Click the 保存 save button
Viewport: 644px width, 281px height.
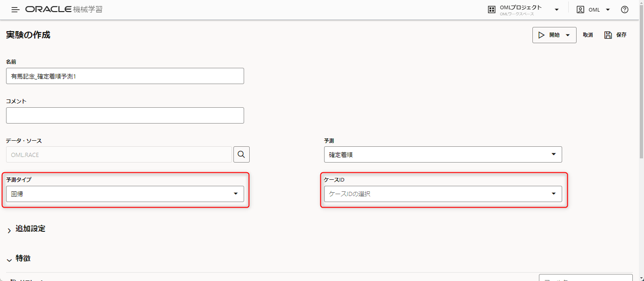(x=616, y=35)
